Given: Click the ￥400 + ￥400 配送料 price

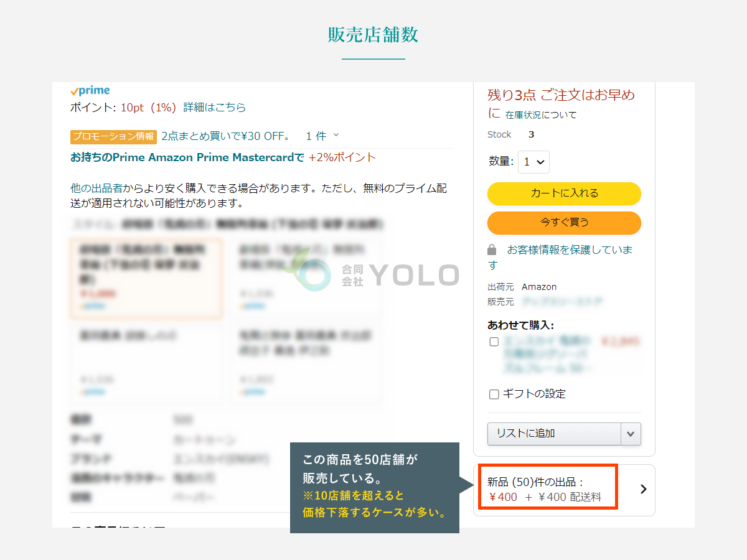Looking at the screenshot, I should [545, 497].
